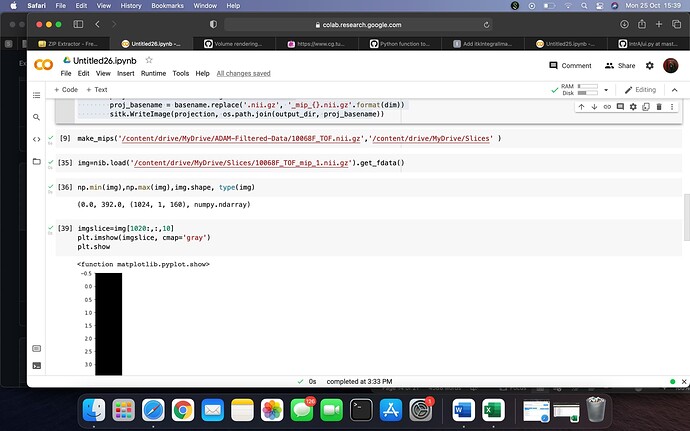
Task: Run cell [36] np.min
Action: click(x=65, y=187)
